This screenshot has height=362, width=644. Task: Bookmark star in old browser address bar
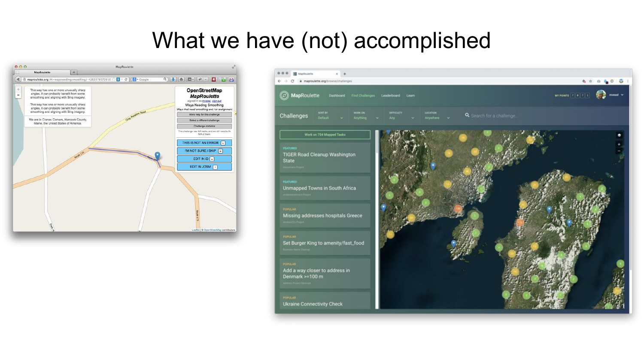[113, 79]
